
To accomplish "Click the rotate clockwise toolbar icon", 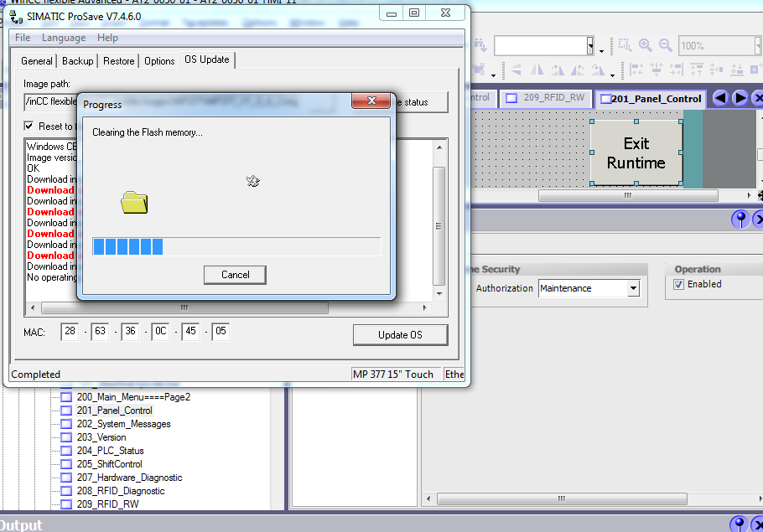I will (558, 70).
